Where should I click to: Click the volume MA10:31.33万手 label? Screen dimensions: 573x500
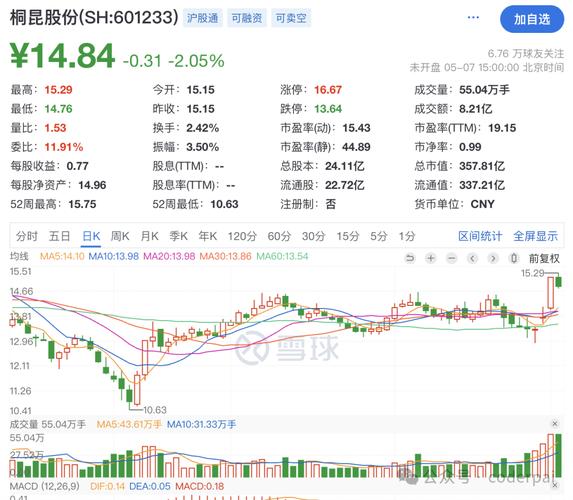pos(201,424)
